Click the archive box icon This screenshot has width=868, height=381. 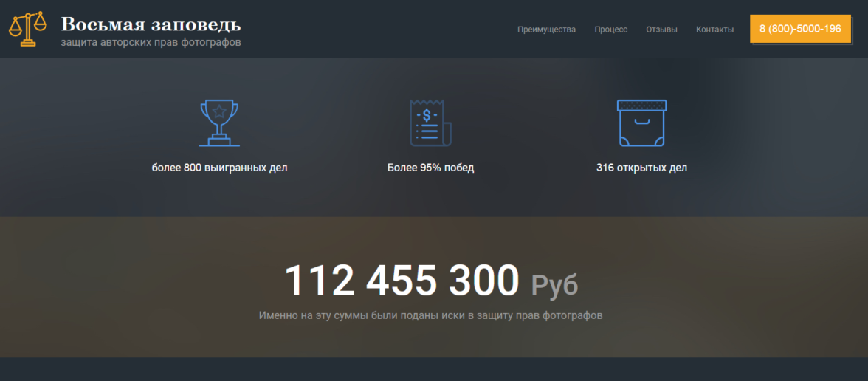pos(641,123)
